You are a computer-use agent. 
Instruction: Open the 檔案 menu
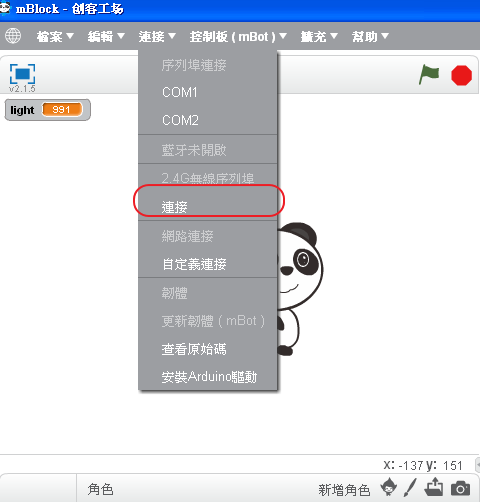[x=55, y=36]
